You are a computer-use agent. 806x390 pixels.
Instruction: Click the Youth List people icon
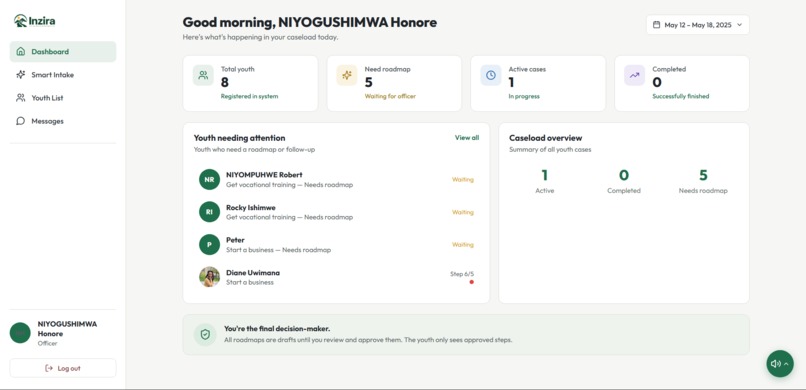pyautogui.click(x=21, y=98)
